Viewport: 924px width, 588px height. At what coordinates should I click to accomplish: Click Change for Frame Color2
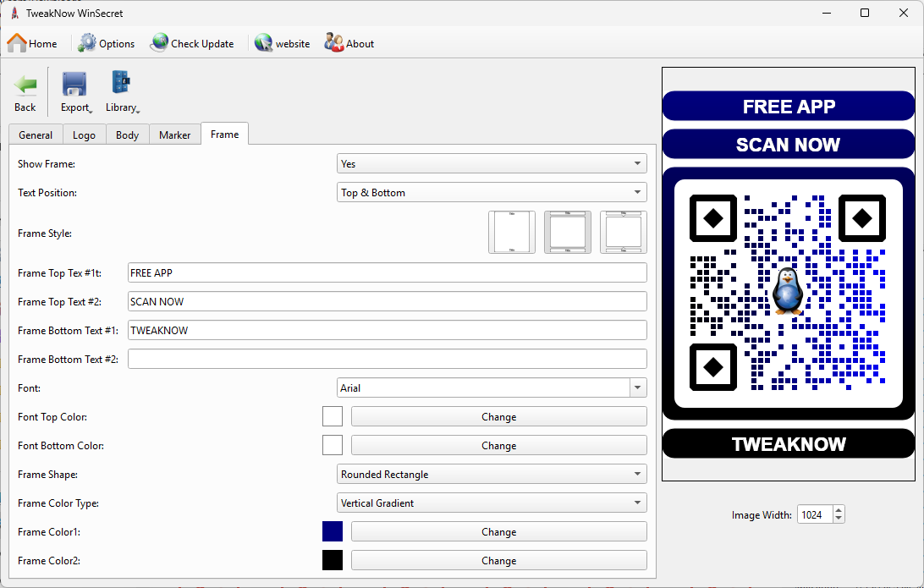tap(499, 560)
